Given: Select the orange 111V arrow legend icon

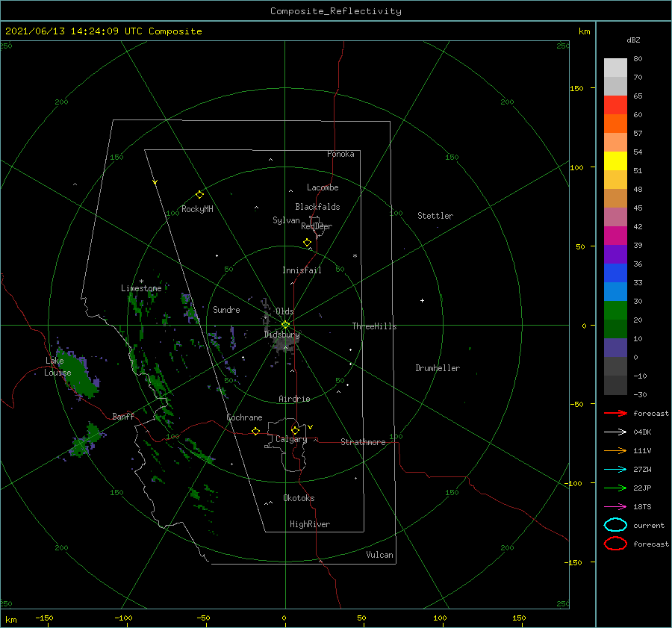Looking at the screenshot, I should pyautogui.click(x=615, y=450).
